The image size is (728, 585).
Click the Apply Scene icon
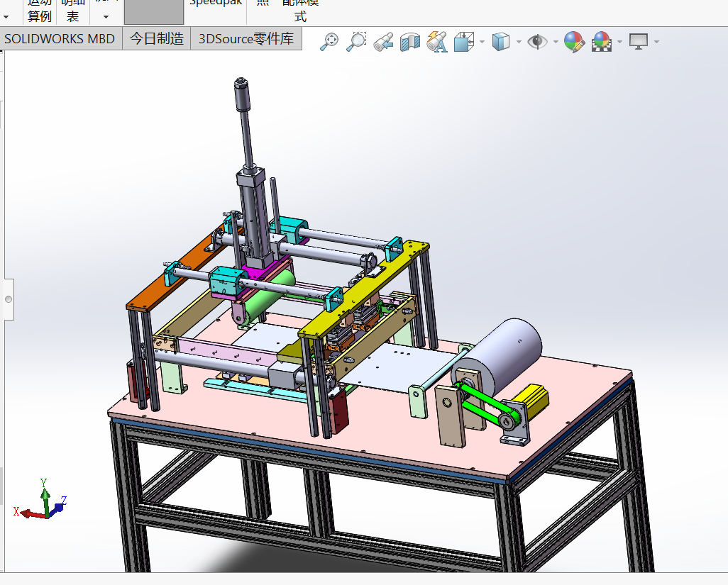pyautogui.click(x=601, y=42)
